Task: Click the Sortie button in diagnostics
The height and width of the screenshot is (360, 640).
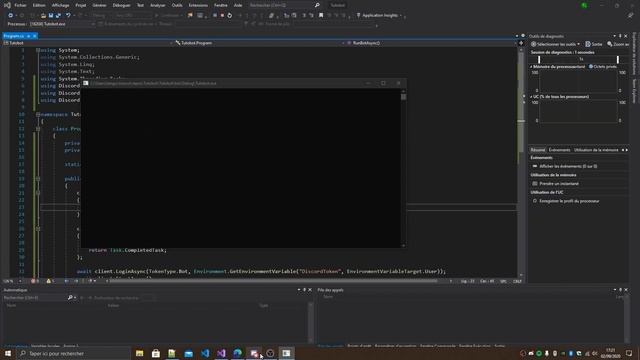Action: click(594, 44)
